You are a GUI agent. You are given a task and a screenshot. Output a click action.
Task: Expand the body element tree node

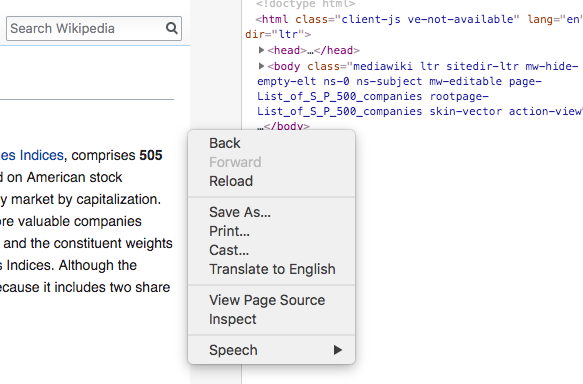[261, 66]
